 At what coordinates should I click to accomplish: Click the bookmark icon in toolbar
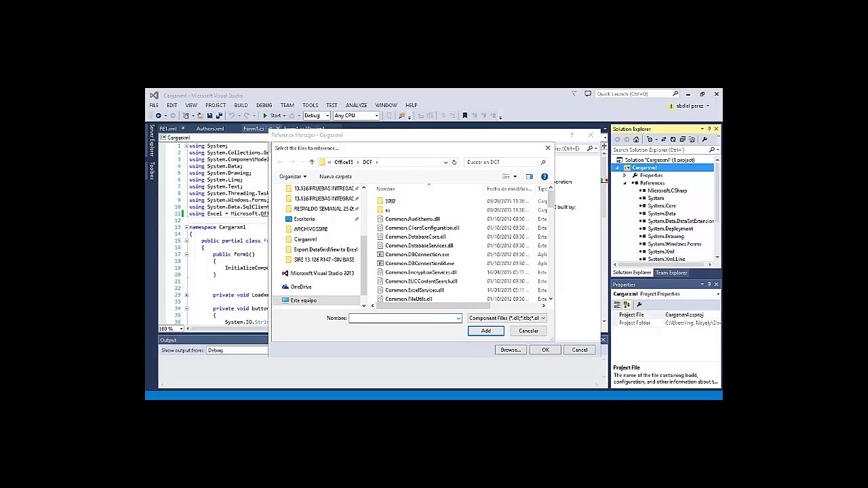pyautogui.click(x=465, y=115)
